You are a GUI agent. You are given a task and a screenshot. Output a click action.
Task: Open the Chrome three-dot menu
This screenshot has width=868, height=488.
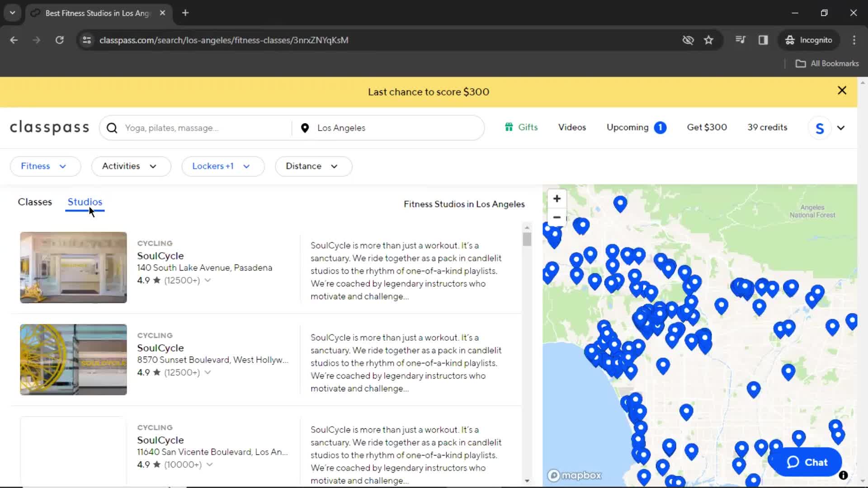854,40
